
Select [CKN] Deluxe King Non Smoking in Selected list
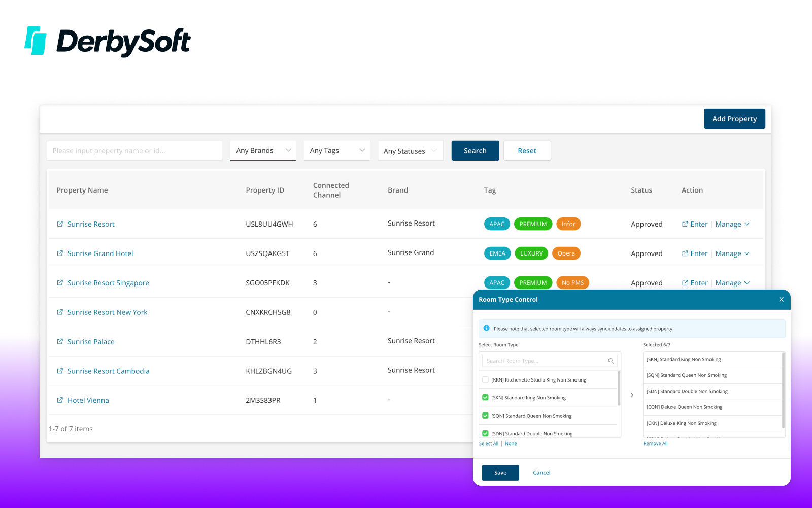pos(713,423)
